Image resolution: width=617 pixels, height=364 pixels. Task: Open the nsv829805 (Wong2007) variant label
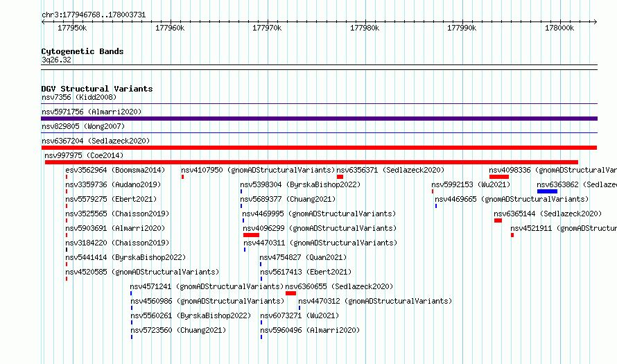[x=83, y=126]
